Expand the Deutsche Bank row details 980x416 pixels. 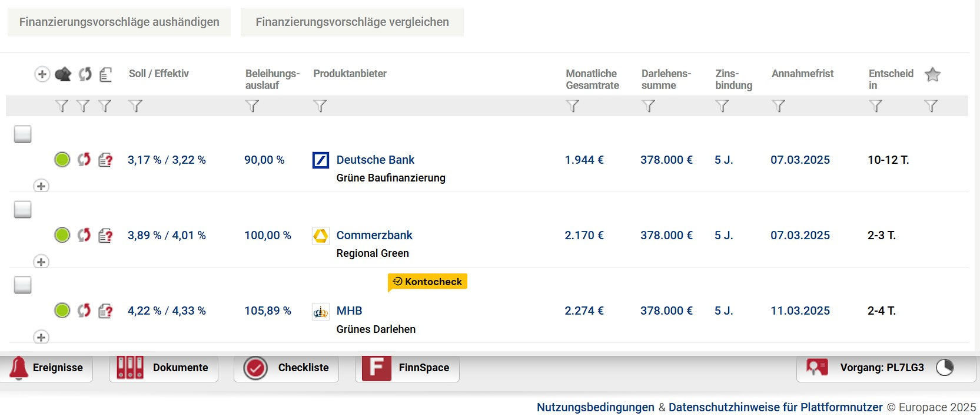click(x=41, y=186)
